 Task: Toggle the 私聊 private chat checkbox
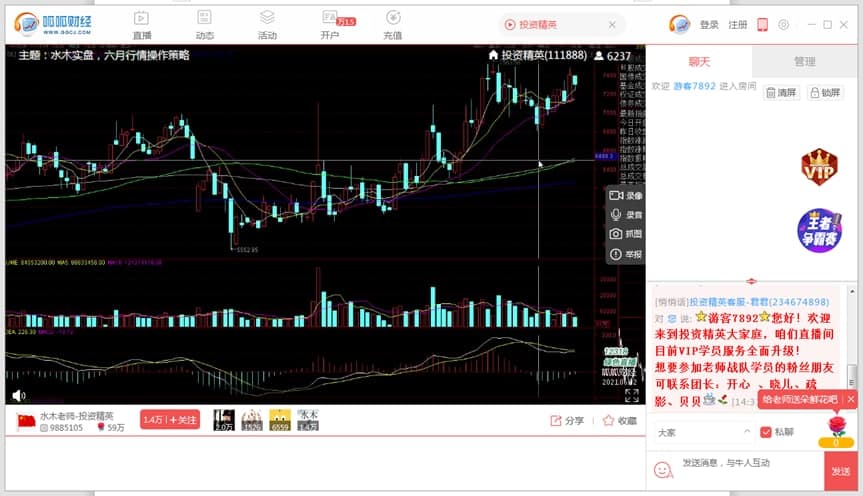766,432
